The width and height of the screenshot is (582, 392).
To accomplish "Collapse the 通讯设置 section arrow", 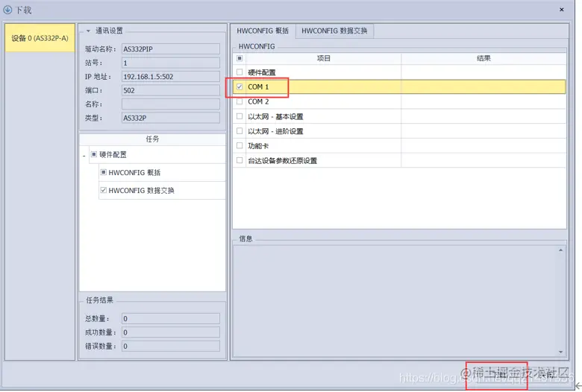I will [x=88, y=31].
